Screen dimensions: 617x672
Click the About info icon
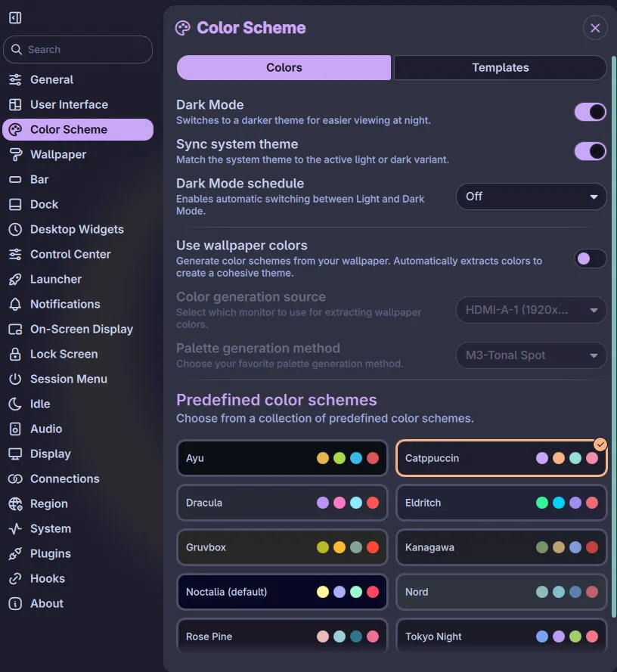coord(15,603)
